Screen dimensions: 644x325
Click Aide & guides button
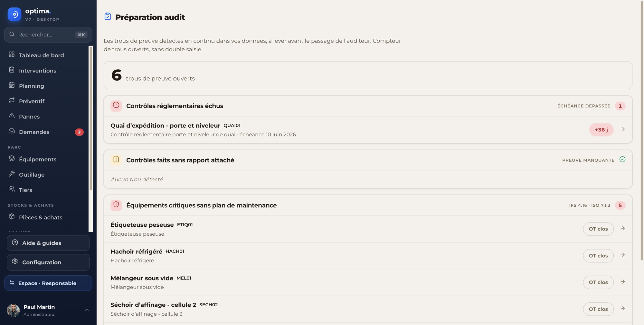[x=48, y=243]
